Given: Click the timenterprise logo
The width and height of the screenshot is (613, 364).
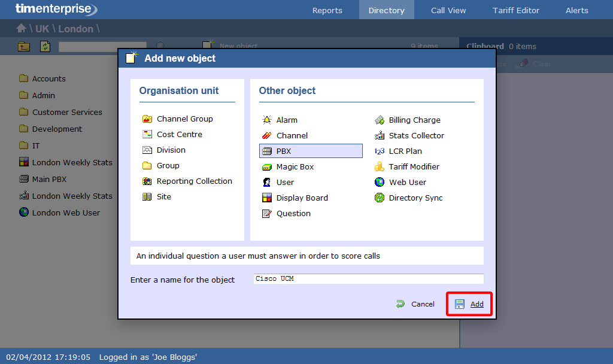Looking at the screenshot, I should tap(56, 8).
